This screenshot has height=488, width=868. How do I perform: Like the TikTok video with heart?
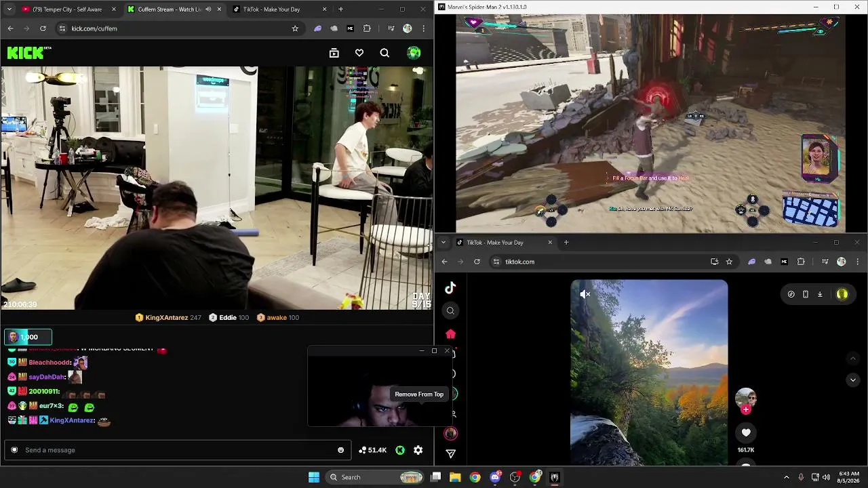click(x=746, y=432)
